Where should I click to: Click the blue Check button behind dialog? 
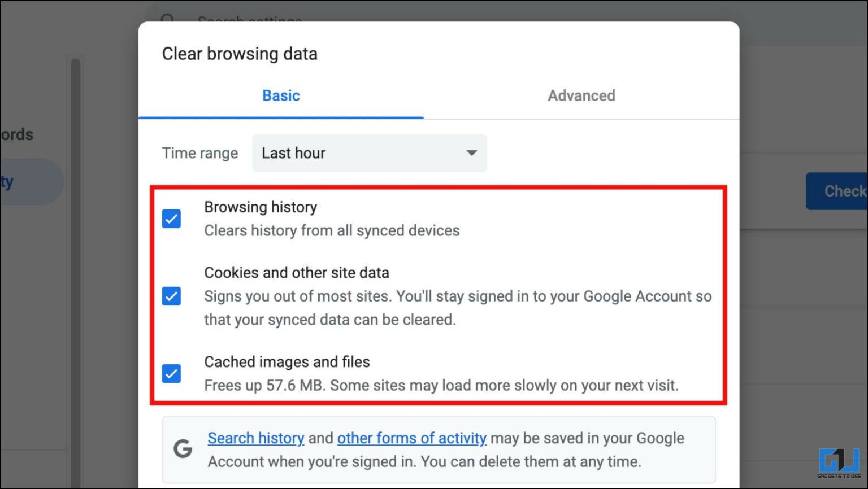(x=837, y=191)
